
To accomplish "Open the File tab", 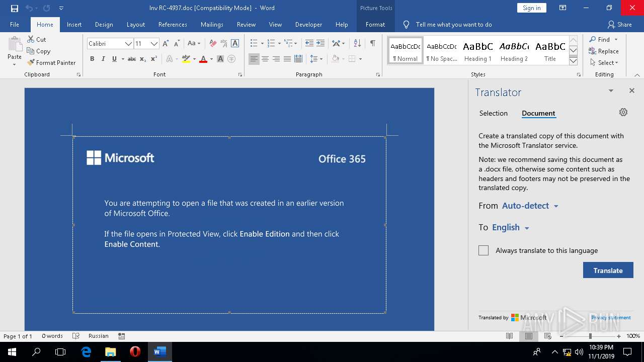I will 15,25.
